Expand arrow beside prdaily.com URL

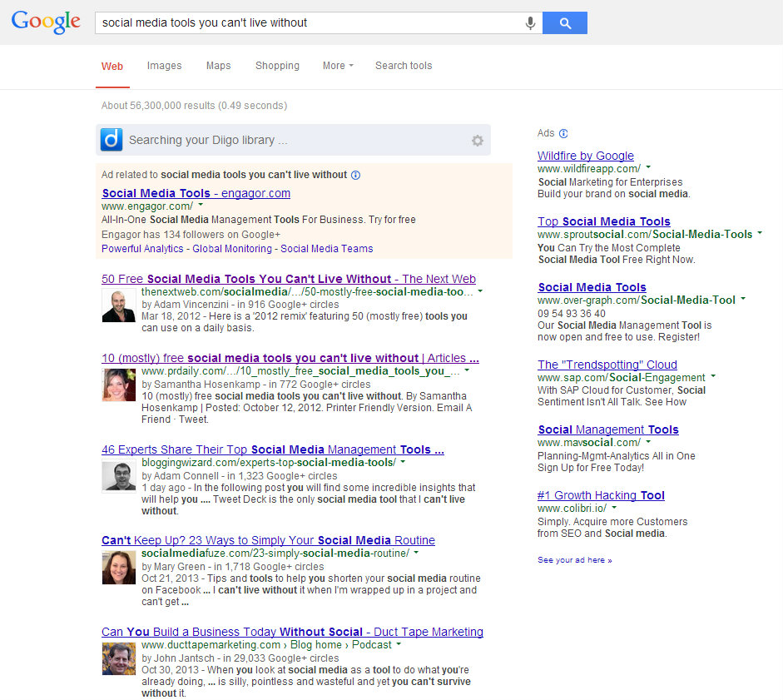pyautogui.click(x=467, y=370)
